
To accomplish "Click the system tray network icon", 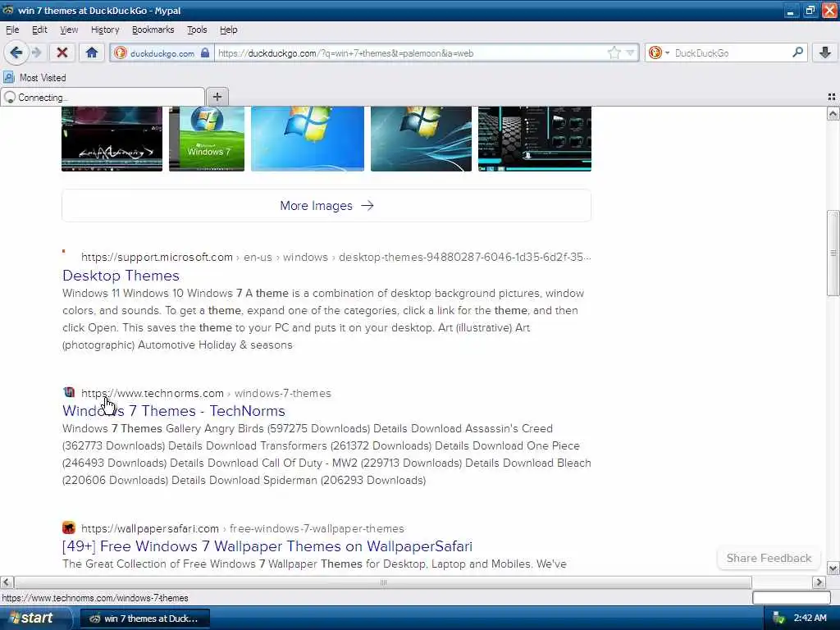I will (778, 619).
